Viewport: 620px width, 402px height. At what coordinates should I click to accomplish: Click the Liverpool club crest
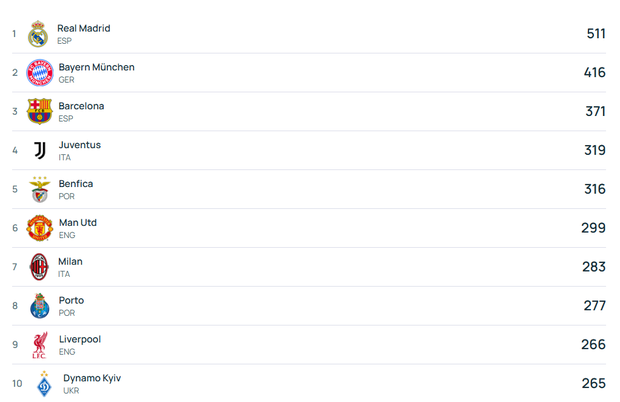coord(39,345)
